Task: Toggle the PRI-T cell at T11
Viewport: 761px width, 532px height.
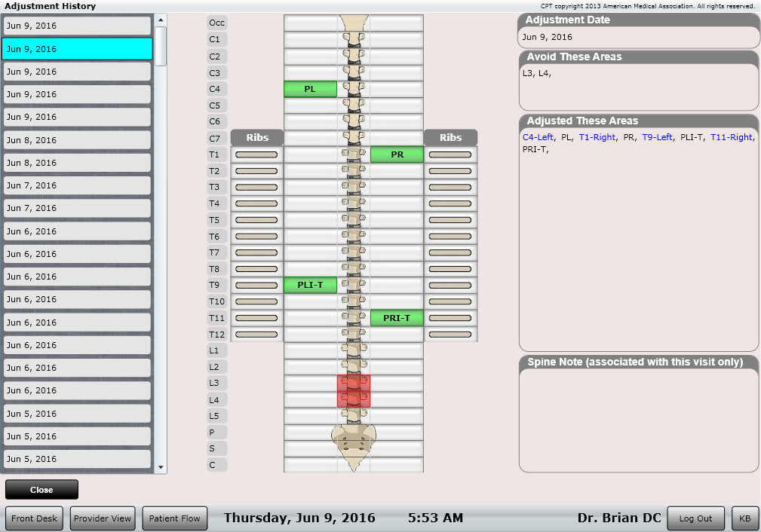Action: point(397,318)
